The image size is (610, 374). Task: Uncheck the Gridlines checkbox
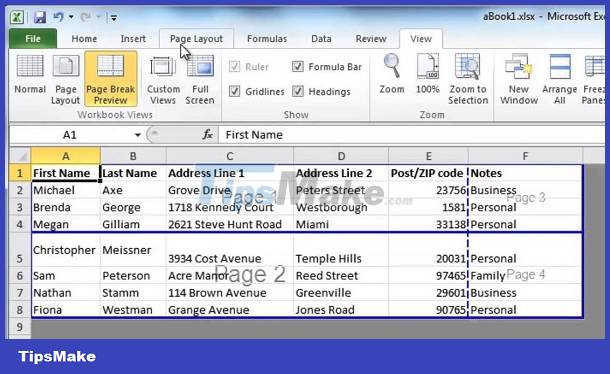(234, 91)
